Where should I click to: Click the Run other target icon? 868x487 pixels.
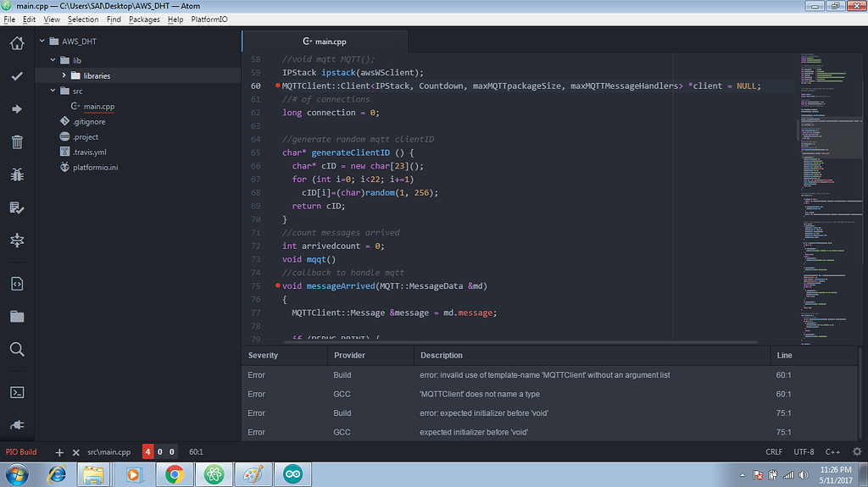coord(17,208)
